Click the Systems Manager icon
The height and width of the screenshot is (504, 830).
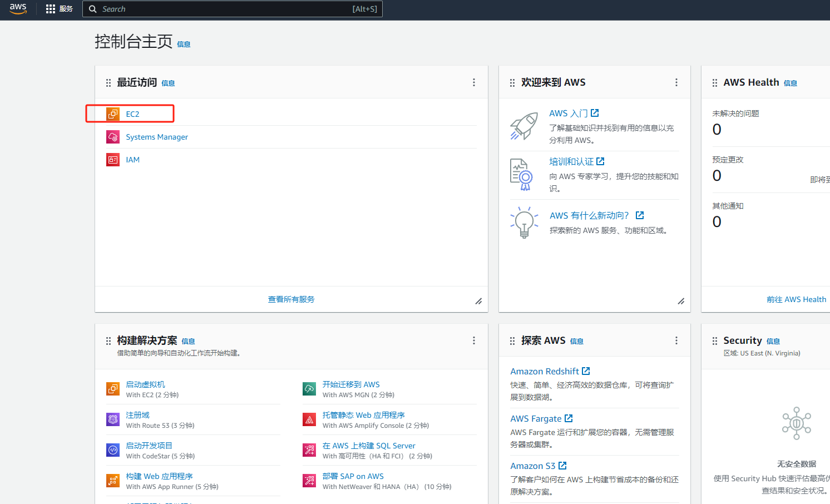(113, 137)
